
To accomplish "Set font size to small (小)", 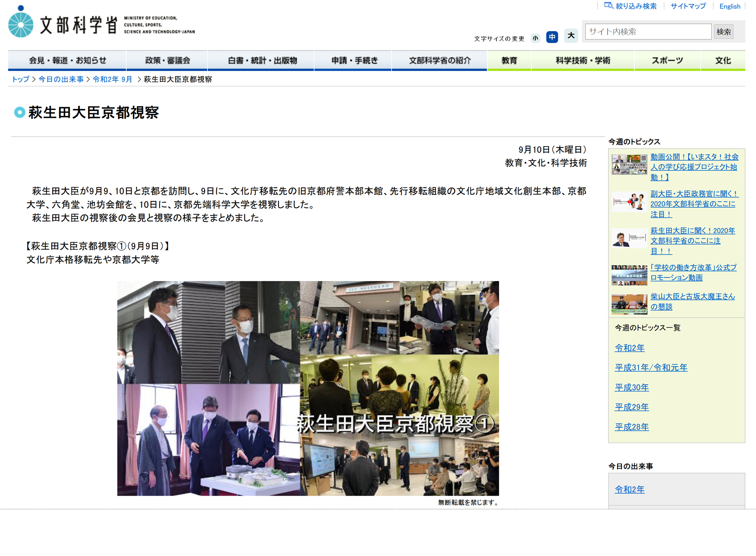I will (535, 38).
